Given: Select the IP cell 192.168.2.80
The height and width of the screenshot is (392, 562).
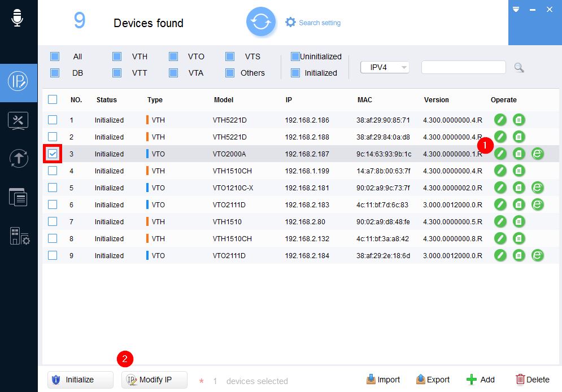Looking at the screenshot, I should click(305, 222).
